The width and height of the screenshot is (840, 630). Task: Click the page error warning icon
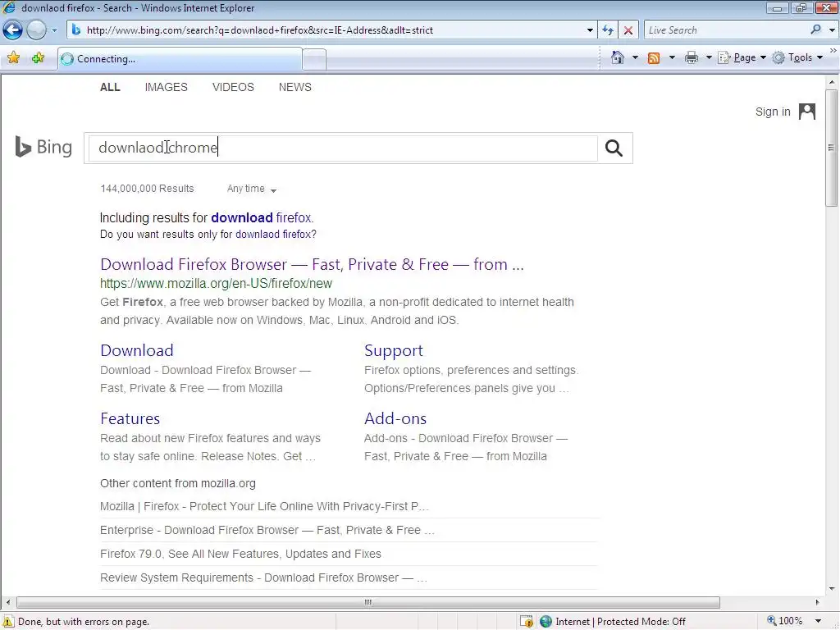tap(8, 622)
